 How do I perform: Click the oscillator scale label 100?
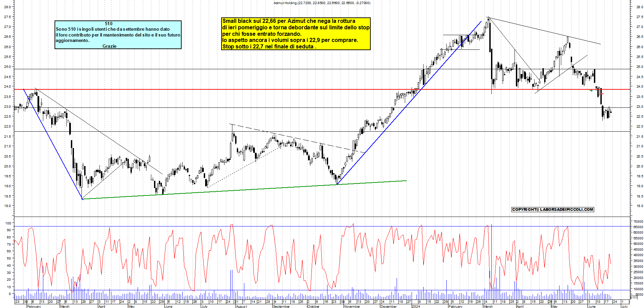click(9, 223)
